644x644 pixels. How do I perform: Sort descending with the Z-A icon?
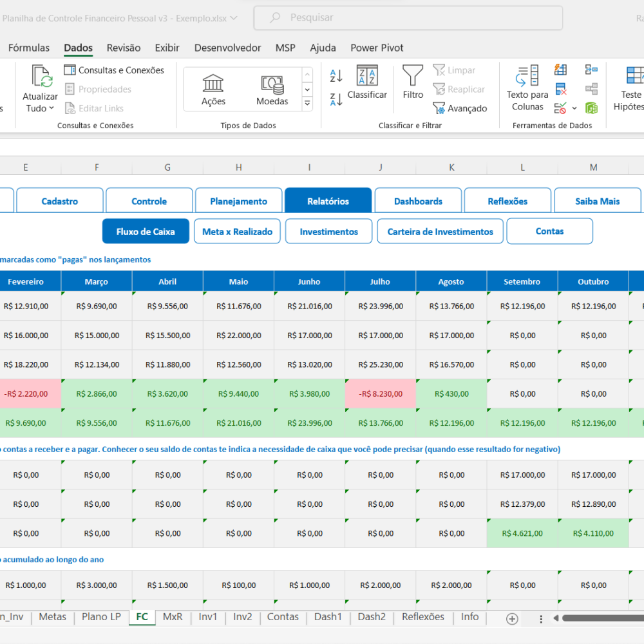(x=336, y=99)
